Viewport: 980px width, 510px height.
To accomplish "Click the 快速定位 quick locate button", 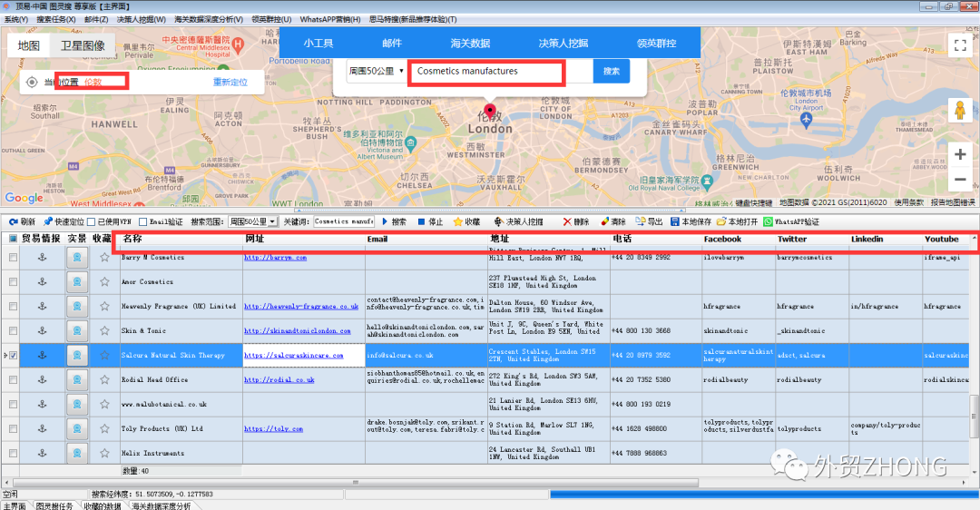I will click(64, 221).
